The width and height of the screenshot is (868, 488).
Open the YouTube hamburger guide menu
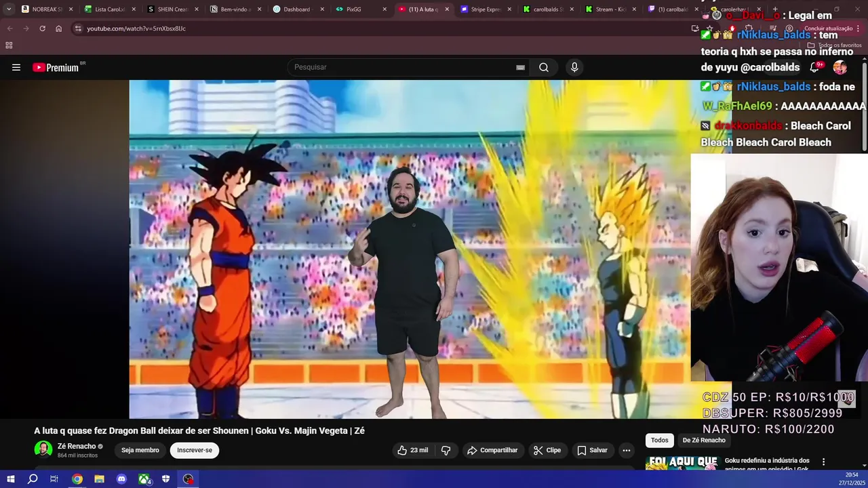tap(16, 67)
